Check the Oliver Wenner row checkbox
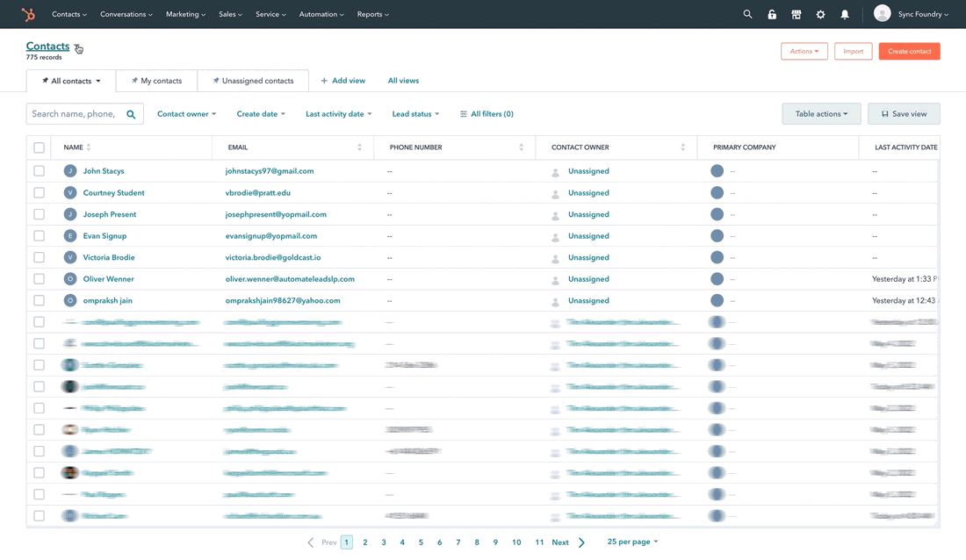Image resolution: width=966 pixels, height=560 pixels. coord(39,278)
